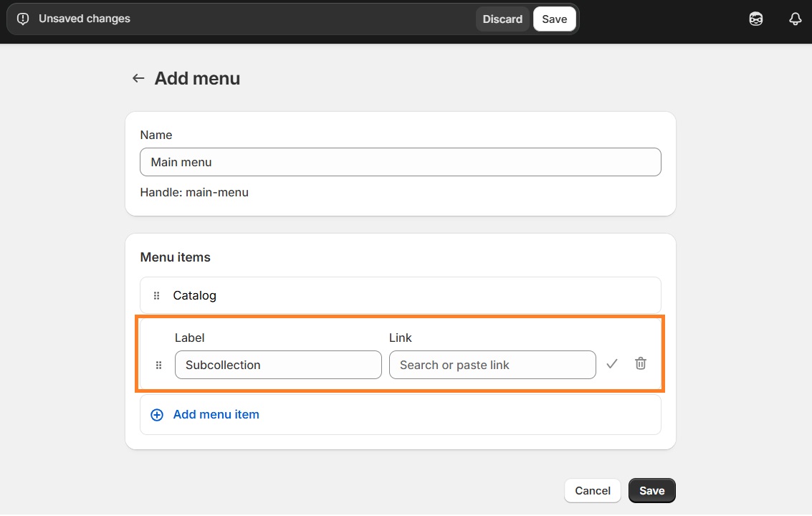Viewport: 812px width, 516px height.
Task: Discard the unsaved changes
Action: pos(502,19)
